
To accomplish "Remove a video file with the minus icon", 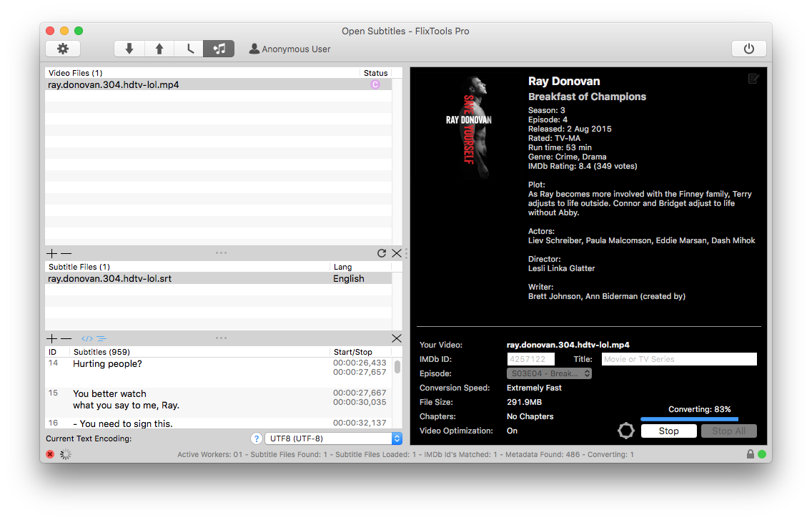I will point(66,253).
